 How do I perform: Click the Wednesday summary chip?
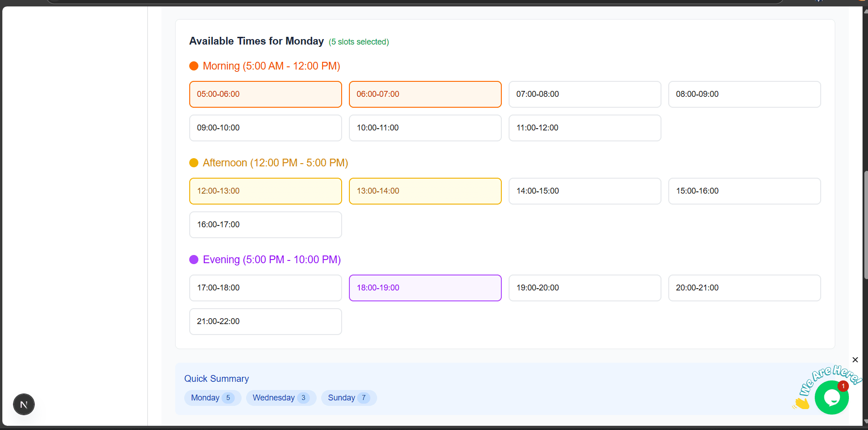pos(281,398)
